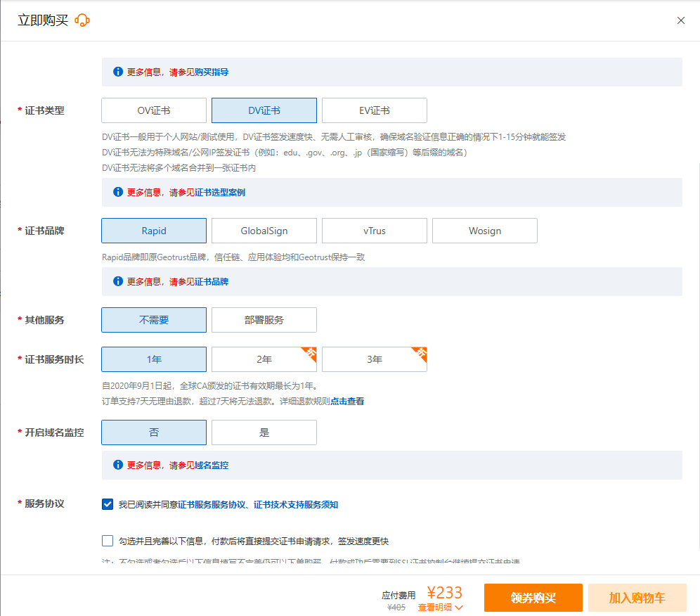Check the agree to service agreement checkbox

pos(108,504)
